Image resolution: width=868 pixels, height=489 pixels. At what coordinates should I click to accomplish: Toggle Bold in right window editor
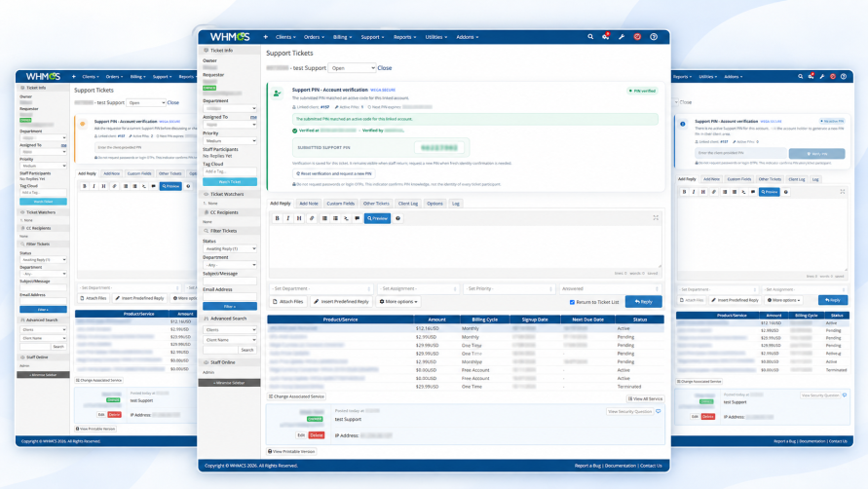[684, 192]
